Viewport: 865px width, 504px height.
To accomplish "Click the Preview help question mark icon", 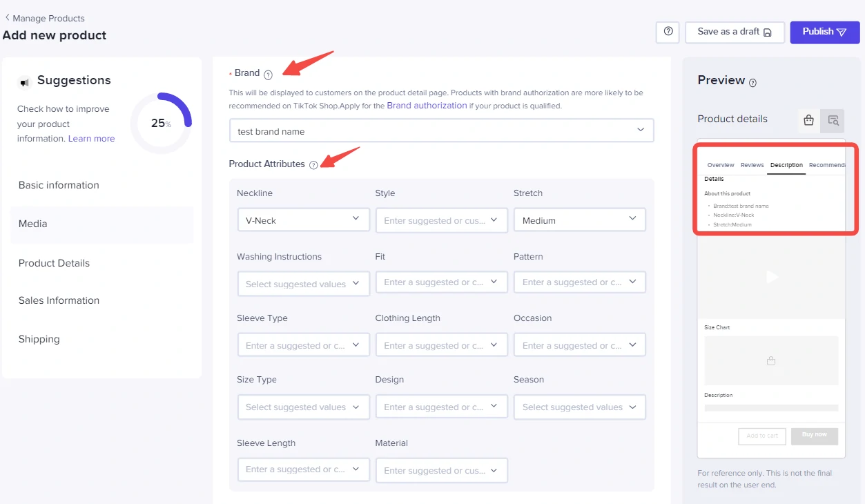I will click(752, 83).
